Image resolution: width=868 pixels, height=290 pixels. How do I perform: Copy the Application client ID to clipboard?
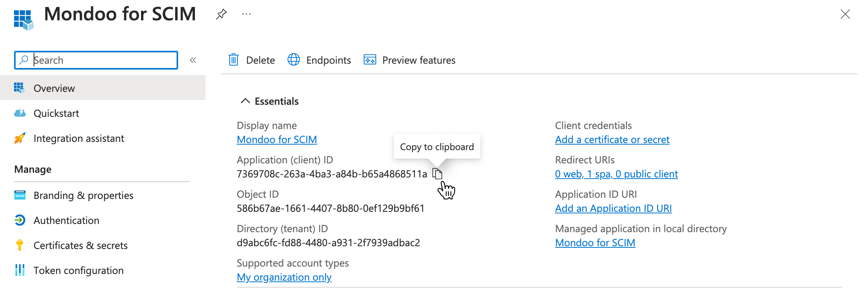point(437,174)
